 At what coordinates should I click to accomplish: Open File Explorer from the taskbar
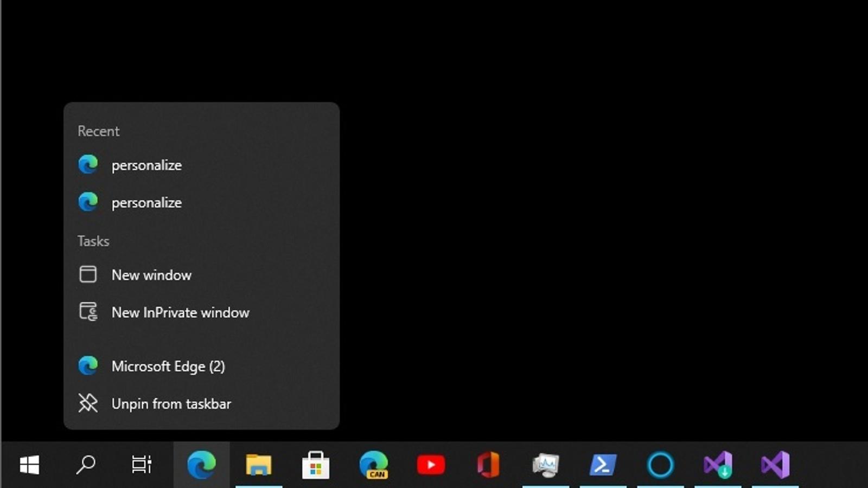click(x=259, y=465)
